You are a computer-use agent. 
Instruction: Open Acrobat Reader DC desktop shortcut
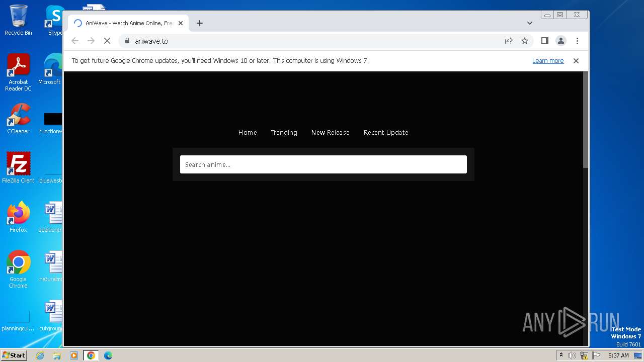pos(18,73)
